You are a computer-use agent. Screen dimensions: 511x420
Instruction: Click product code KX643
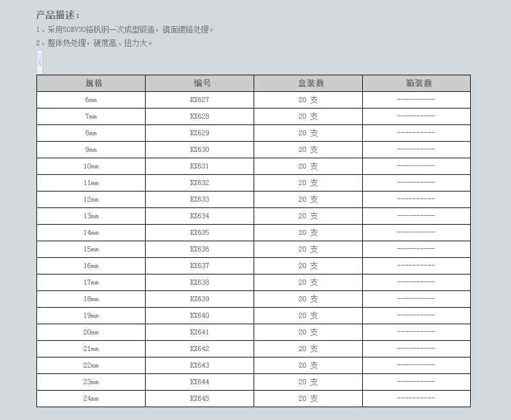199,366
